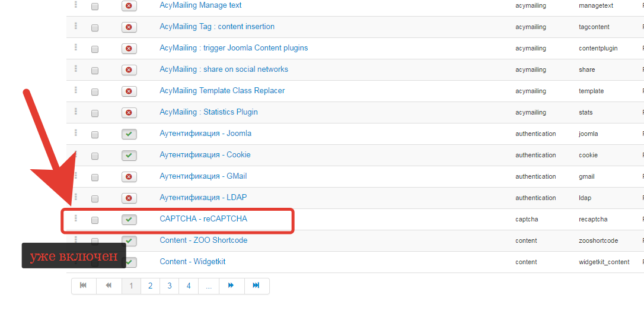This screenshot has width=644, height=320.
Task: Check the Template Class Replacer row checkbox
Action: [x=95, y=92]
